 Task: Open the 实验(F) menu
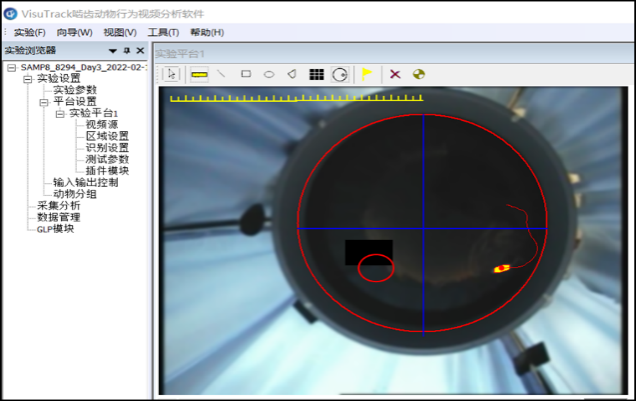coord(30,32)
